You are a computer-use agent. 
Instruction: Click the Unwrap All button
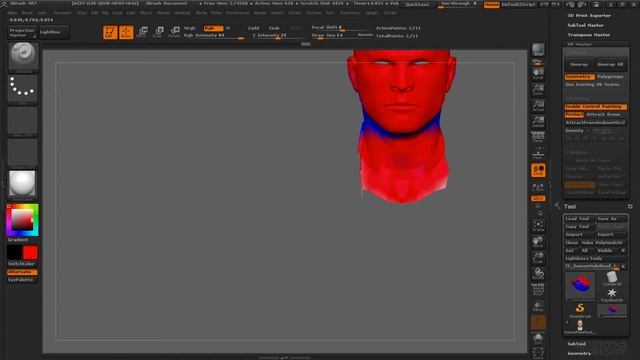611,64
